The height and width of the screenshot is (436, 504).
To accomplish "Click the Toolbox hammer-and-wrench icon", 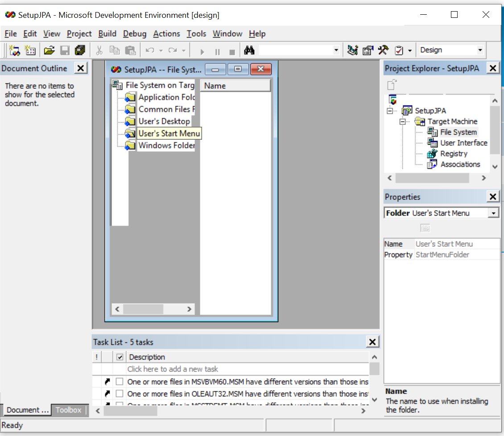I will [x=383, y=50].
